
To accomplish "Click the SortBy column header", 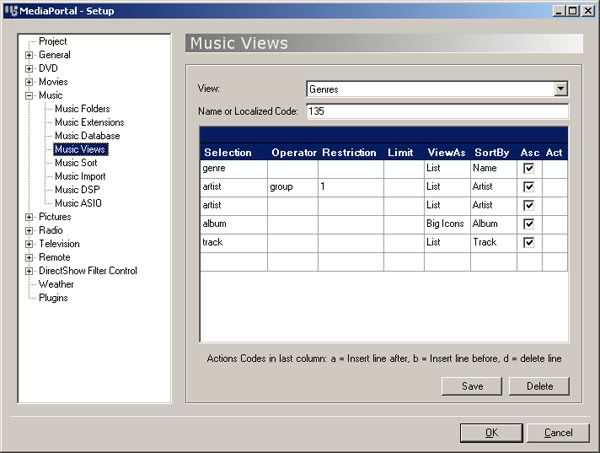I will (x=492, y=153).
